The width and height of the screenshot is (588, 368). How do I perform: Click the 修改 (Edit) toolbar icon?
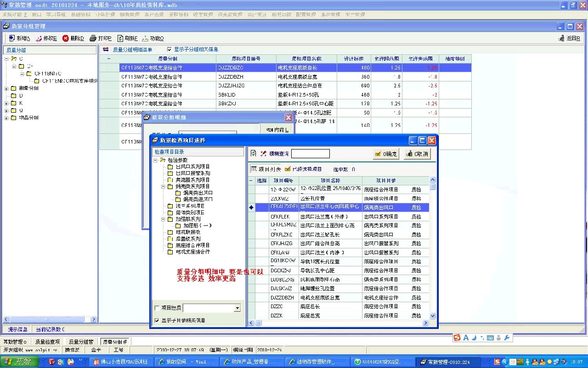coord(39,38)
